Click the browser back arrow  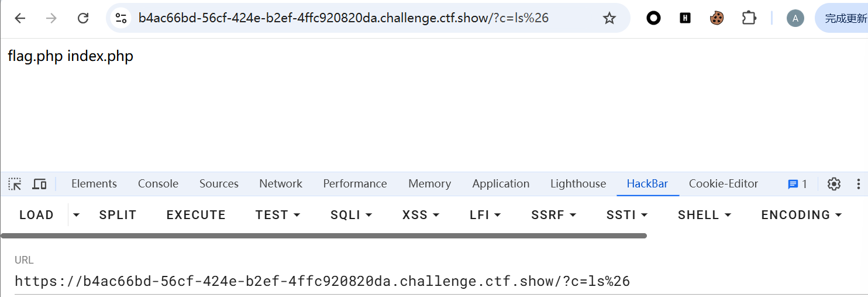pyautogui.click(x=20, y=18)
